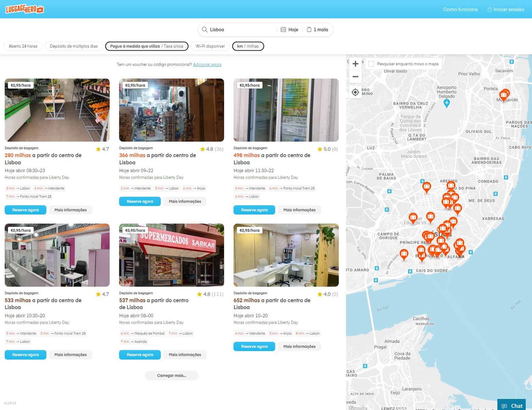
Task: Toggle the Wi-Fi disponível filter
Action: pyautogui.click(x=210, y=46)
